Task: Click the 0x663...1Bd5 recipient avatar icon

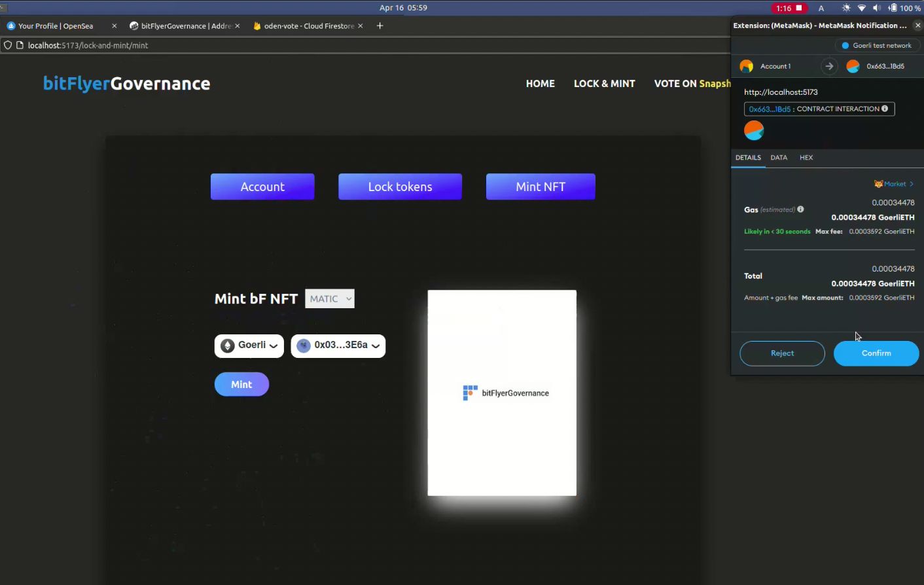Action: coord(853,66)
